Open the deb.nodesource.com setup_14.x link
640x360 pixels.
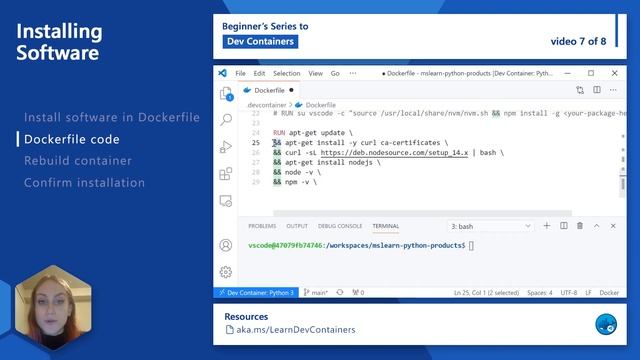(394, 153)
